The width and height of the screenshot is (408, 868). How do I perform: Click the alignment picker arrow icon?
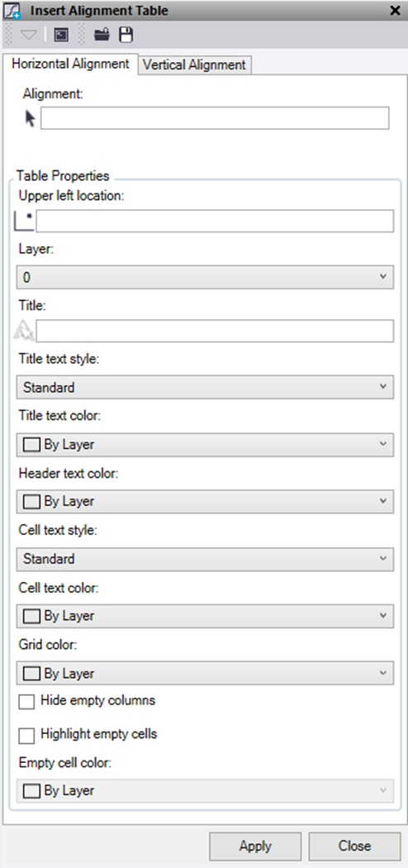[31, 118]
